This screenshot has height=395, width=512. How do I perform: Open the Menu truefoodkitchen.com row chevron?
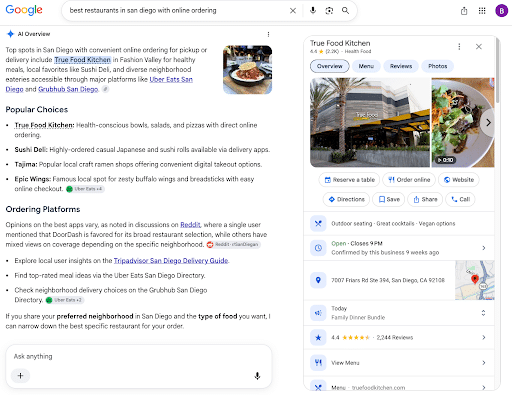click(x=484, y=387)
